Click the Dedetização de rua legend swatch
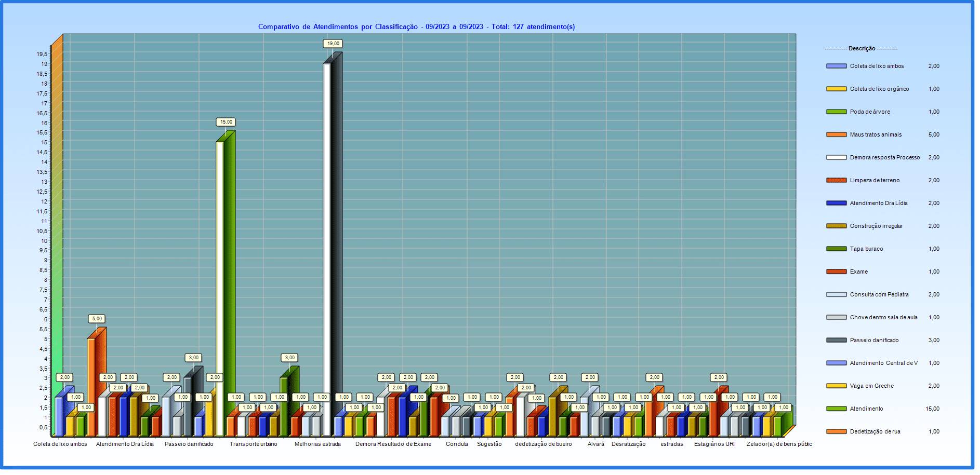 click(836, 431)
